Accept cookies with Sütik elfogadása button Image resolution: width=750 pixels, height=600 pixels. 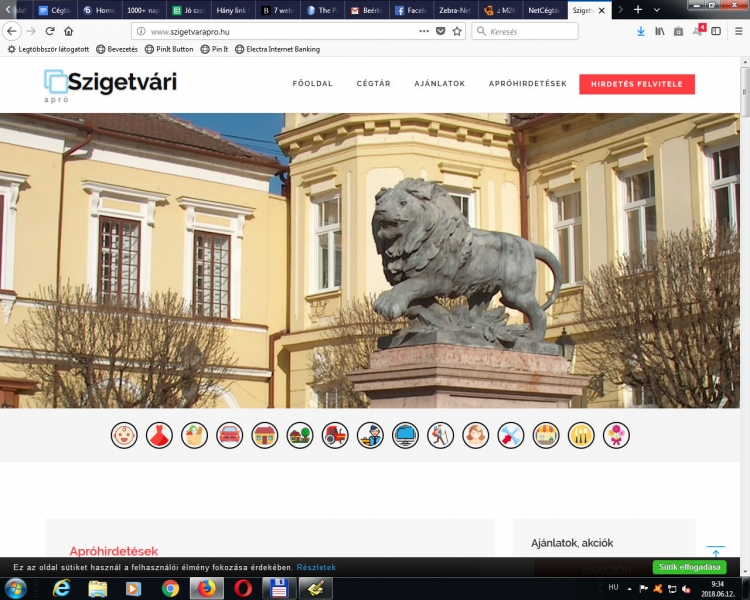pos(689,567)
